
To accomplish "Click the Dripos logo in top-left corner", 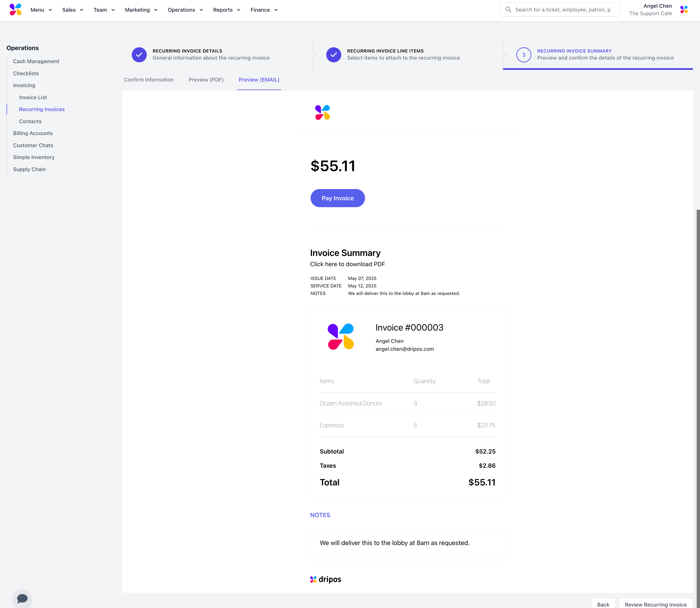I will coord(16,10).
